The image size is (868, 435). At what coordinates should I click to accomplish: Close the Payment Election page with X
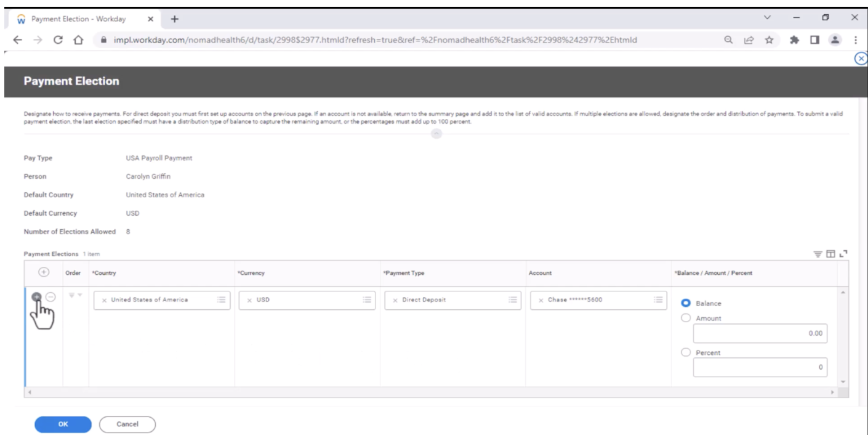862,58
